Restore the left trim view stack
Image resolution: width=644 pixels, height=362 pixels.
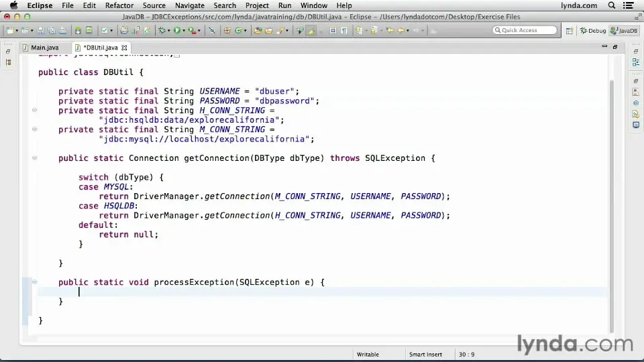point(8,52)
